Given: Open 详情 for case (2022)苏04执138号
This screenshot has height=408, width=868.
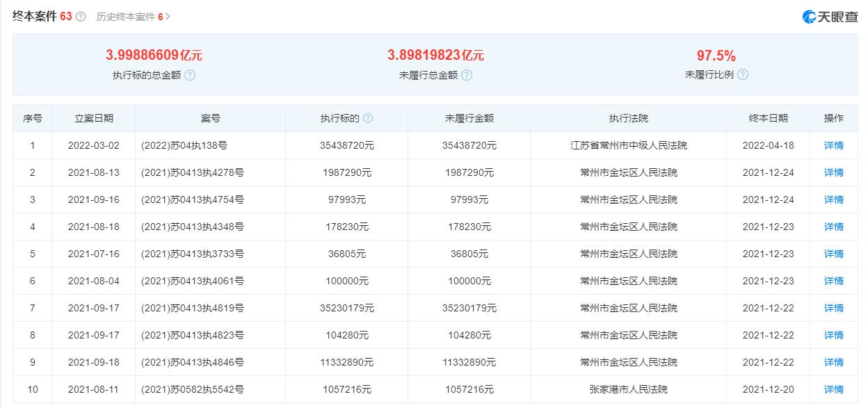Looking at the screenshot, I should coord(833,146).
